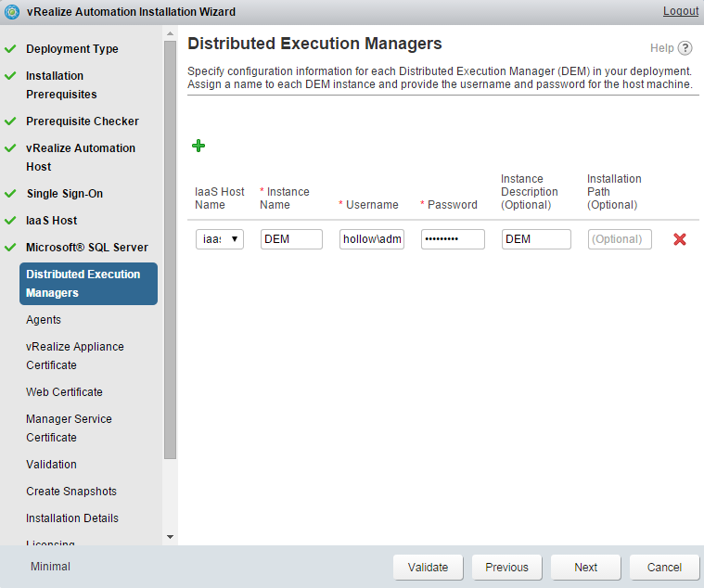
Task: Focus the Instance Name field
Action: tap(291, 239)
